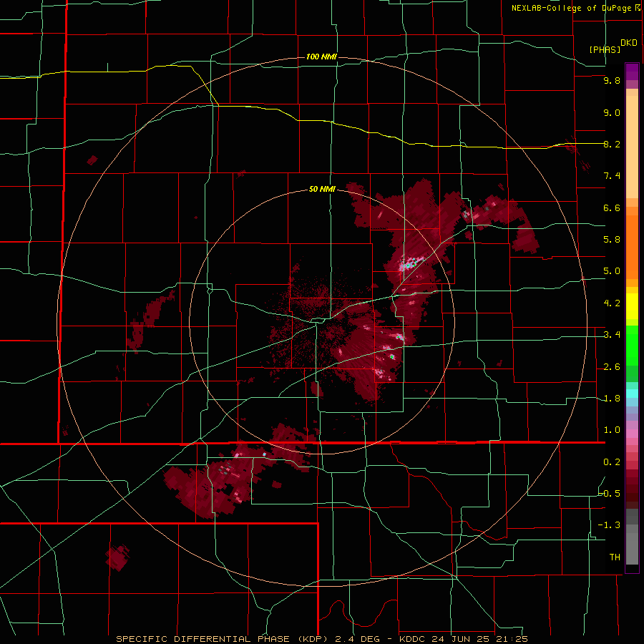Click the DKD units label
This screenshot has height=644, width=644.
[x=629, y=43]
